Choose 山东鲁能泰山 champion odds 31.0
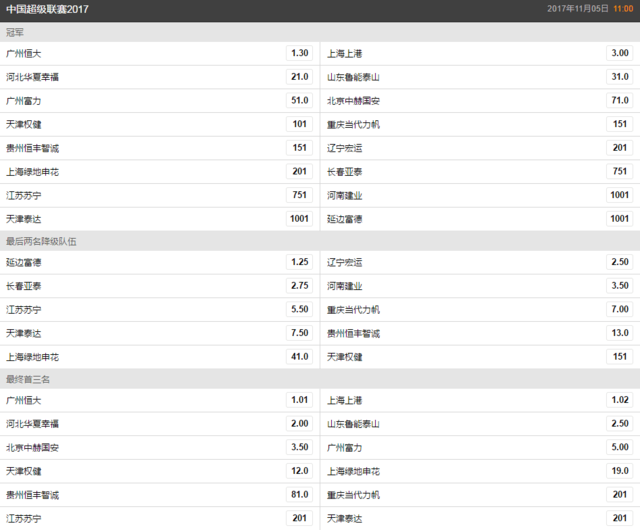The image size is (640, 530). click(620, 77)
